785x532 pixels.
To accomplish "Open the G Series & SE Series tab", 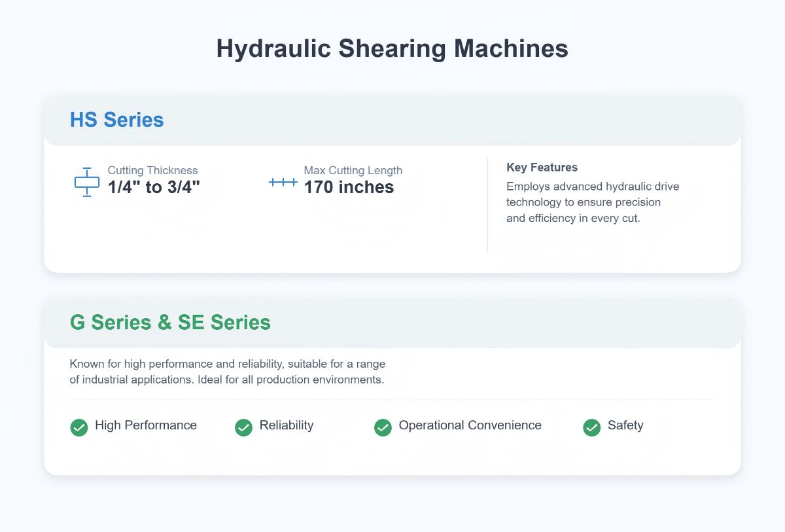I will (x=171, y=323).
